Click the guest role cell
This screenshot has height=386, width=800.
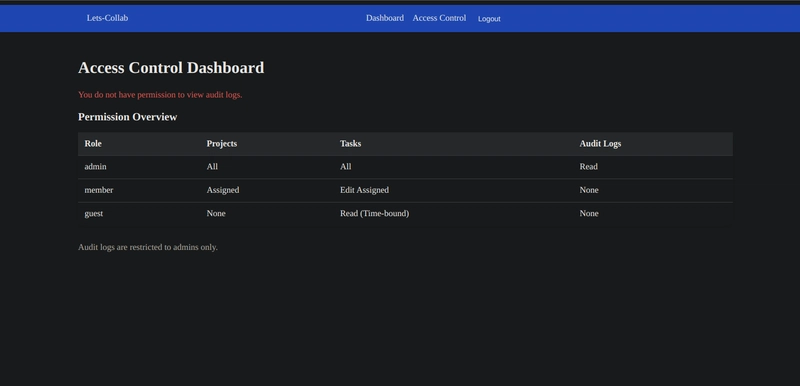point(93,214)
